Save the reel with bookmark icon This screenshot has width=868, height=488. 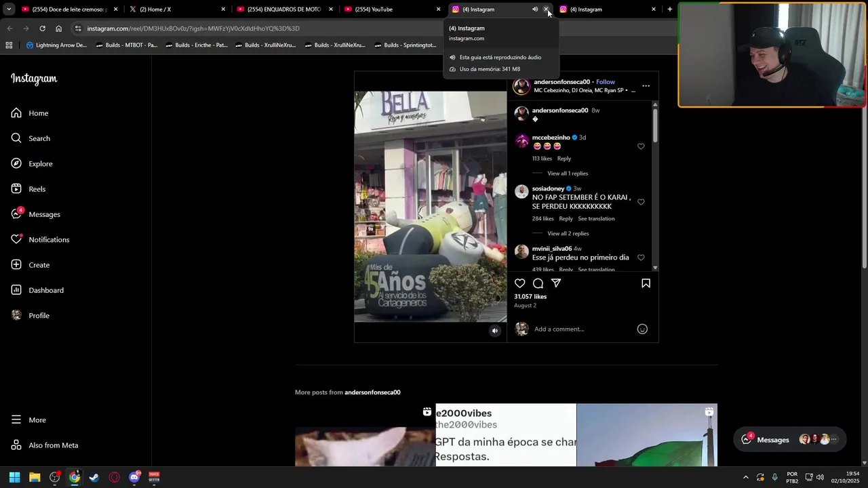point(646,283)
